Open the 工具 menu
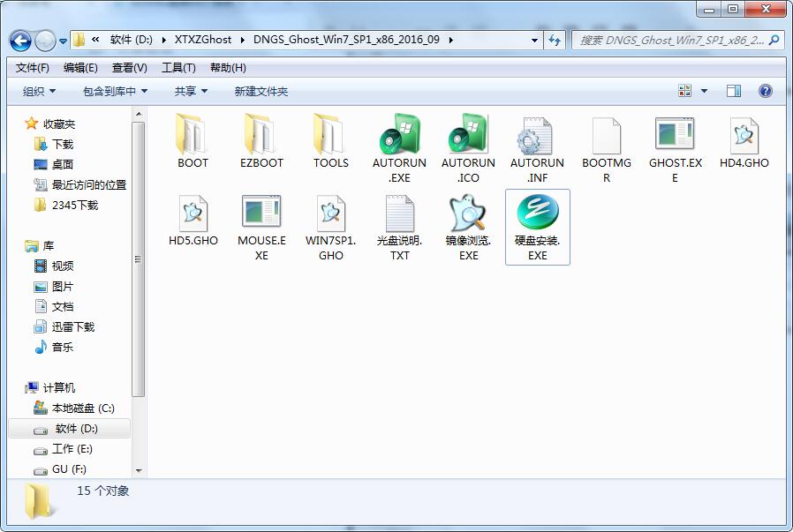Viewport: 793px width, 532px height. 177,67
